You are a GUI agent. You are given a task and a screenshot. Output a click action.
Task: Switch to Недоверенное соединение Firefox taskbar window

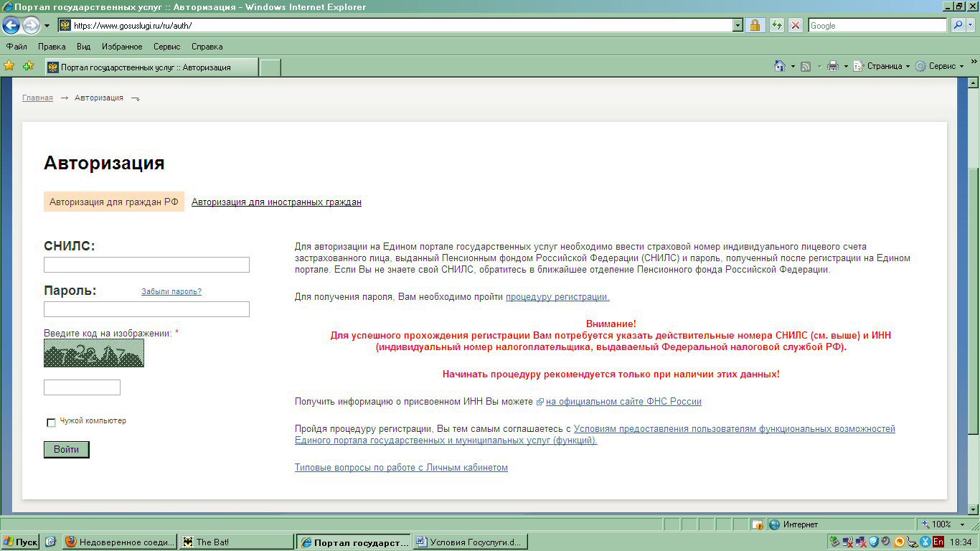(120, 542)
